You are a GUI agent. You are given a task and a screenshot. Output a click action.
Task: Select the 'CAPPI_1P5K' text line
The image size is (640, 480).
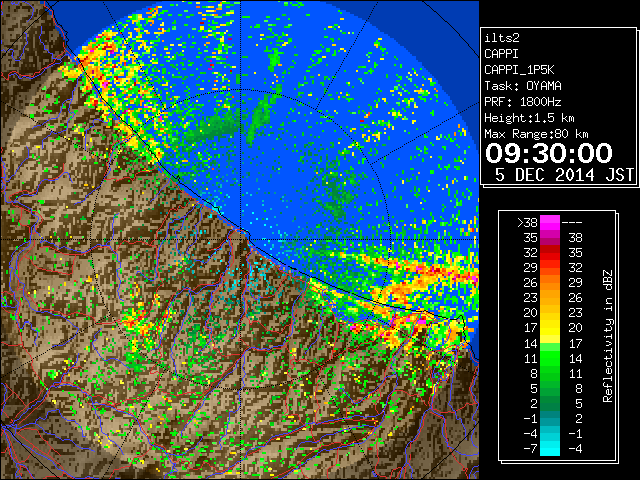[519, 70]
